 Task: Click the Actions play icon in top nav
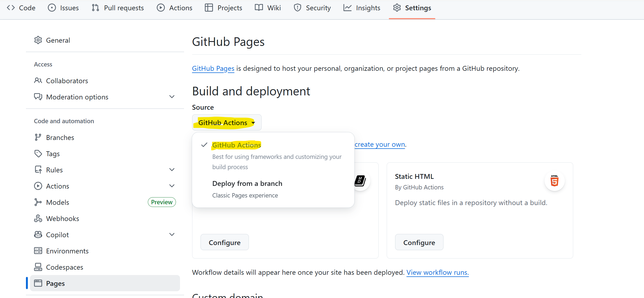click(x=161, y=8)
